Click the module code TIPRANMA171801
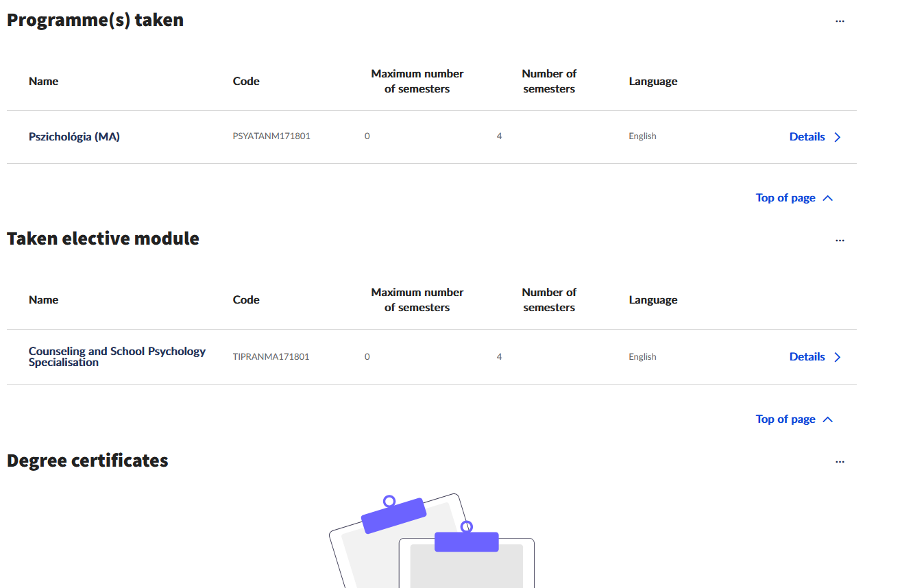902x588 pixels. click(x=271, y=357)
